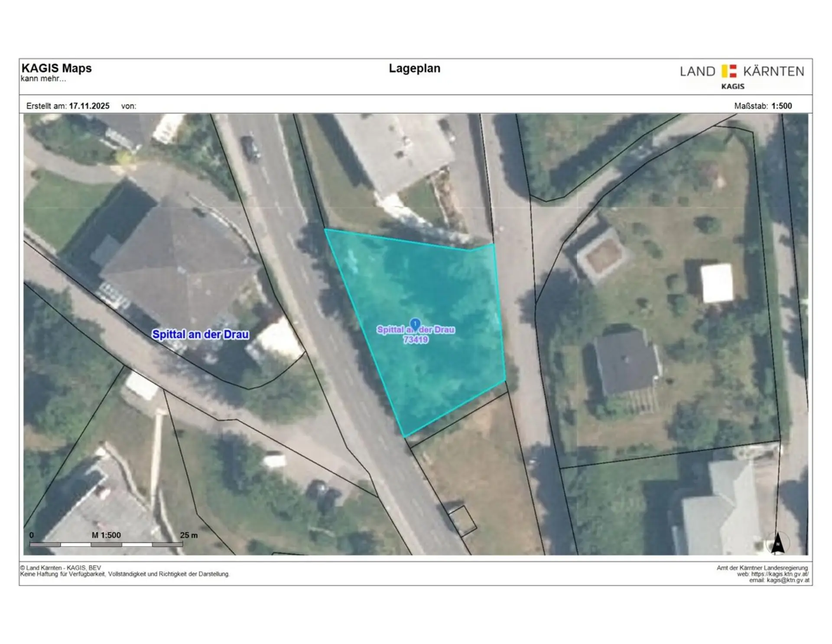Click the https://kagis.ktn.gv.at/ web link
This screenshot has height=644, width=832.
(780, 574)
